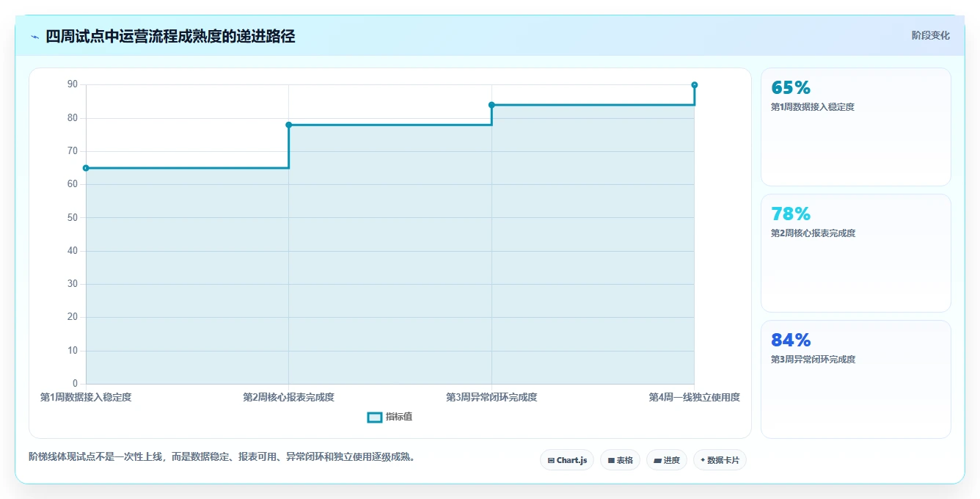Click the card caption 第3周异常闭环完成度
980x499 pixels.
point(813,360)
